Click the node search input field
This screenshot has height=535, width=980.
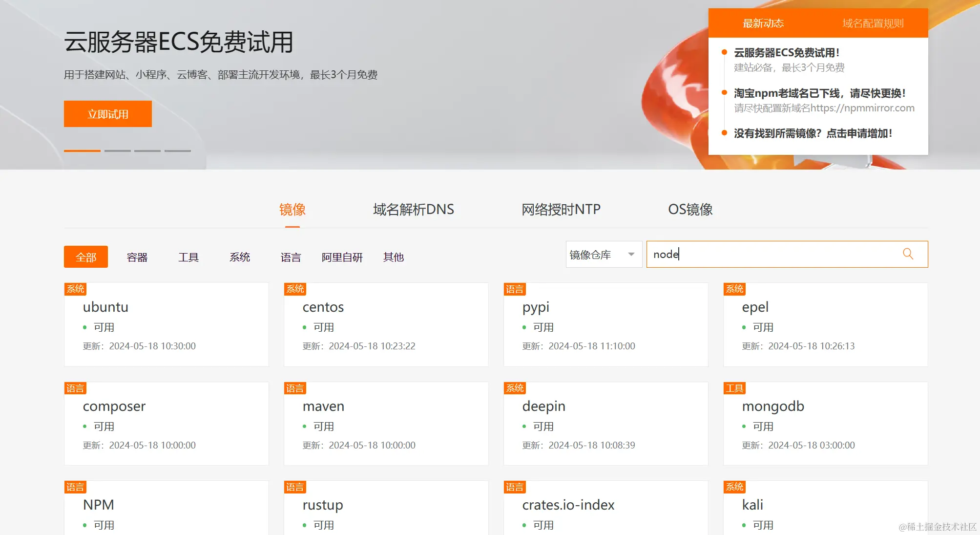[x=771, y=255]
